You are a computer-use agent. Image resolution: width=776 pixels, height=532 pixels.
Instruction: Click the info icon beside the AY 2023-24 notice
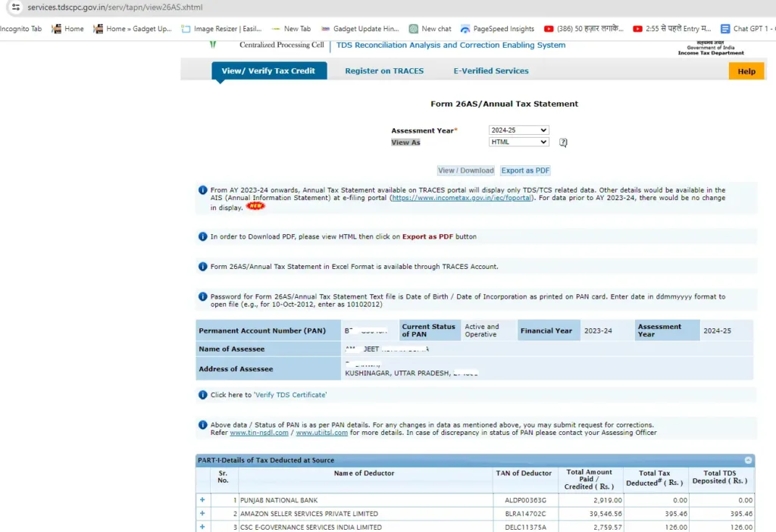(202, 190)
